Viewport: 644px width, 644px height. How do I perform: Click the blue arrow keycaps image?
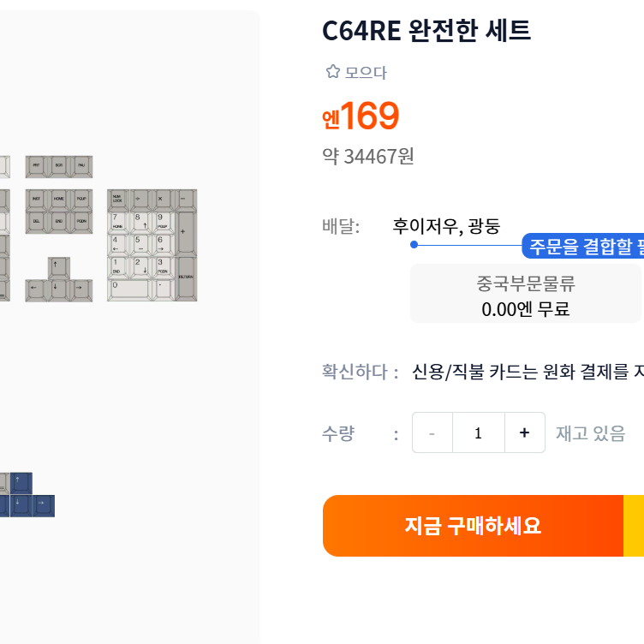coord(27,495)
